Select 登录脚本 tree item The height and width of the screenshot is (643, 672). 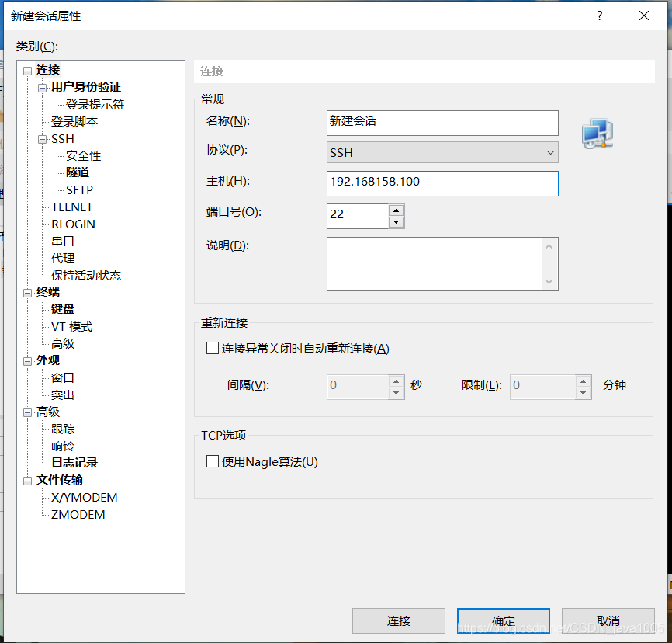click(74, 121)
